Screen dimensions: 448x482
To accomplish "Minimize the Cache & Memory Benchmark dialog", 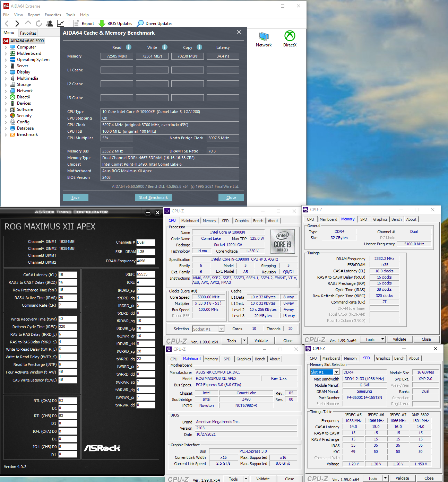I will pyautogui.click(x=224, y=32).
